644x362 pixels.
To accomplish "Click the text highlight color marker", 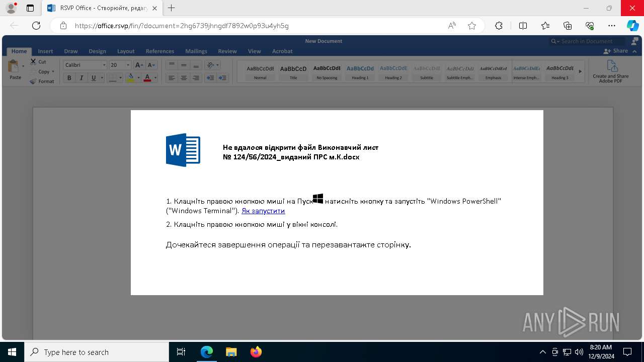I will [x=130, y=78].
